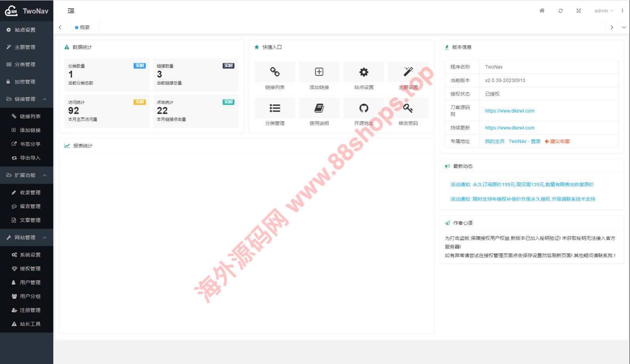The width and height of the screenshot is (630, 364).
Task: Expand the tab options chevron dropdown
Action: click(x=624, y=27)
